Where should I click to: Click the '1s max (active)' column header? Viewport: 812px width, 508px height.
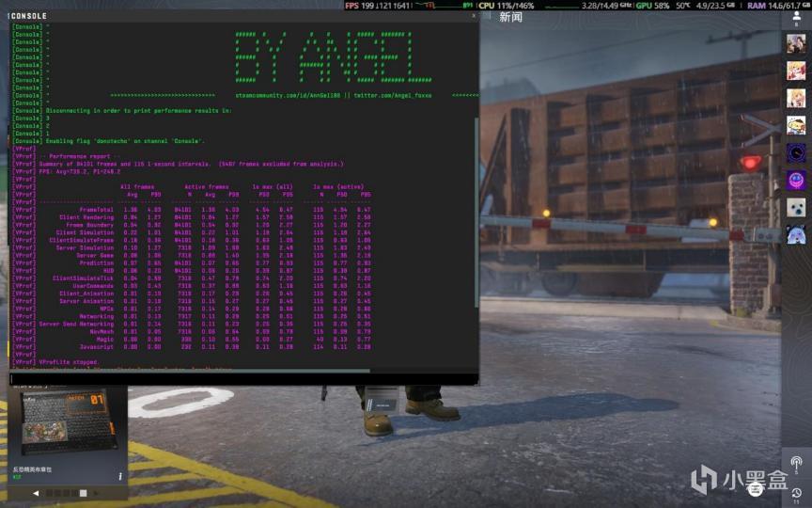pyautogui.click(x=338, y=186)
